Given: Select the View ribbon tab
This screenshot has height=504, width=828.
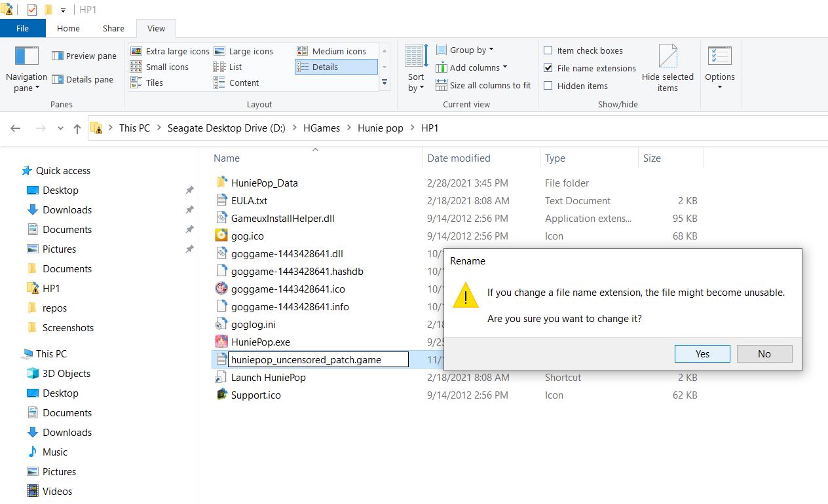Looking at the screenshot, I should [157, 28].
